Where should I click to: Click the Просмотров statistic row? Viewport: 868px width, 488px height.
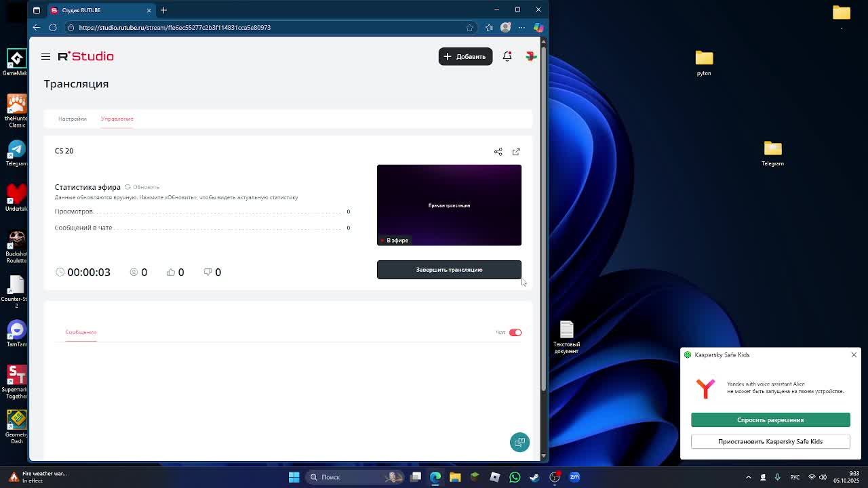coord(202,211)
